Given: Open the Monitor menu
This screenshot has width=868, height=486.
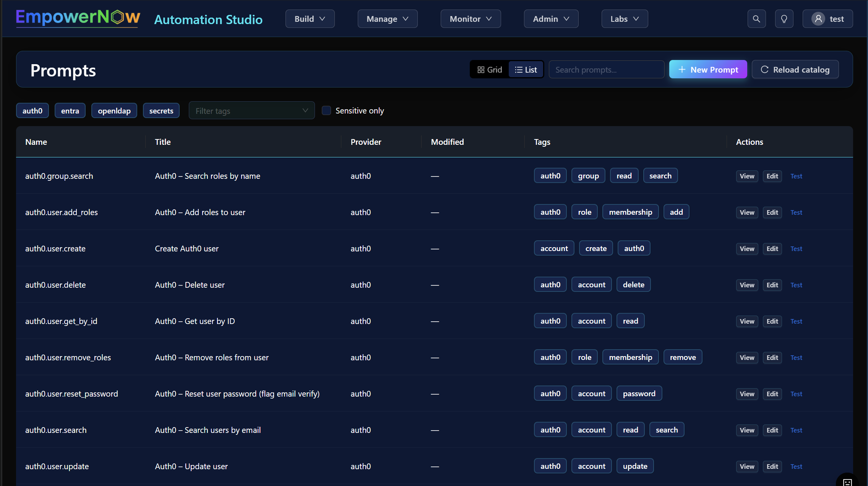Looking at the screenshot, I should [471, 18].
